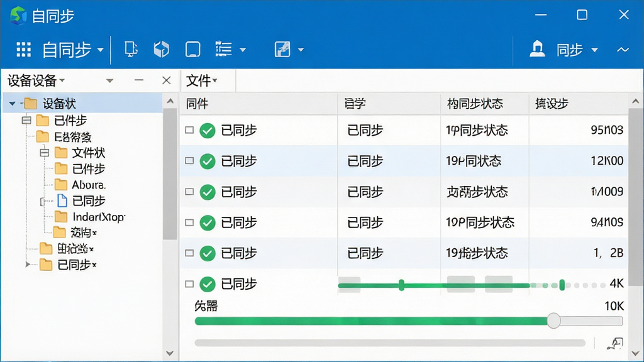Collapse the 文件状 node using its minus box
Image resolution: width=644 pixels, height=362 pixels.
(x=45, y=153)
